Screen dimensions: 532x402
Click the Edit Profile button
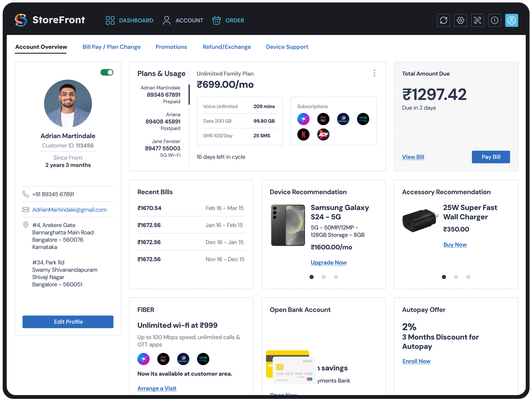(68, 322)
